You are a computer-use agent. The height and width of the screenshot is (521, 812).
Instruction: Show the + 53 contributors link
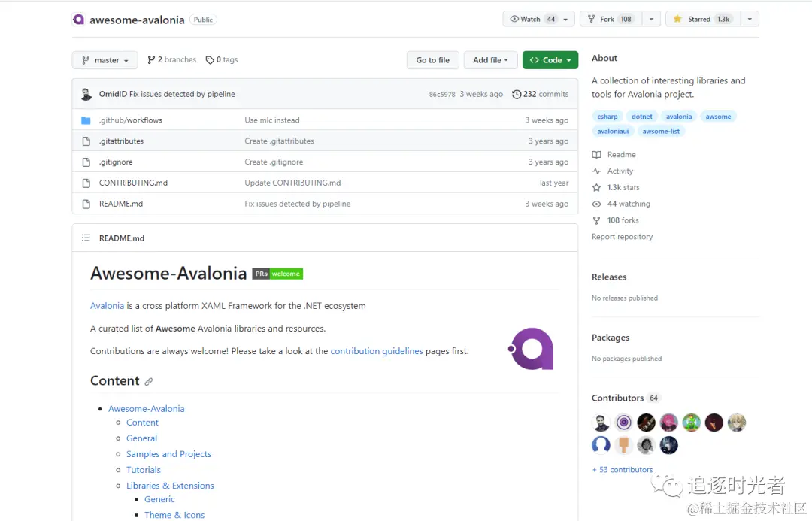point(622,470)
